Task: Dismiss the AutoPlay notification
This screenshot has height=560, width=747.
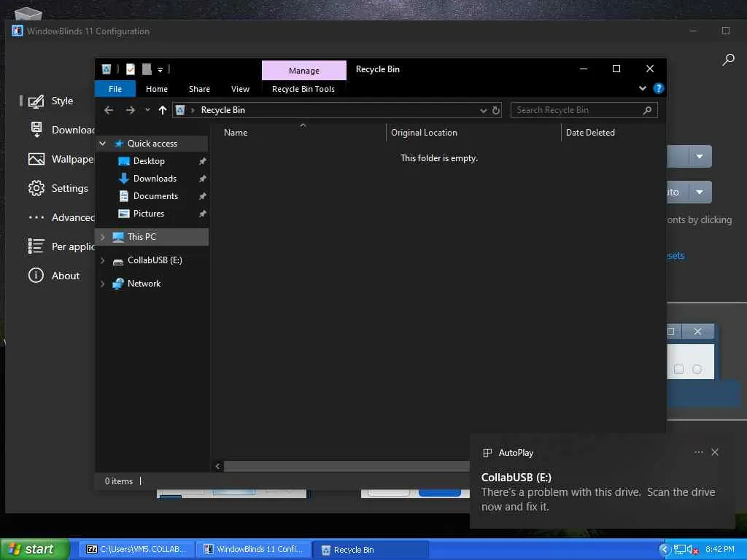Action: pyautogui.click(x=715, y=452)
